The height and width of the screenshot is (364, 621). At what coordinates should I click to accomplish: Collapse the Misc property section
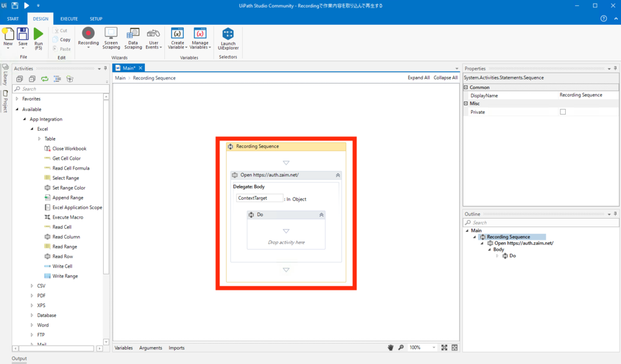click(x=466, y=104)
